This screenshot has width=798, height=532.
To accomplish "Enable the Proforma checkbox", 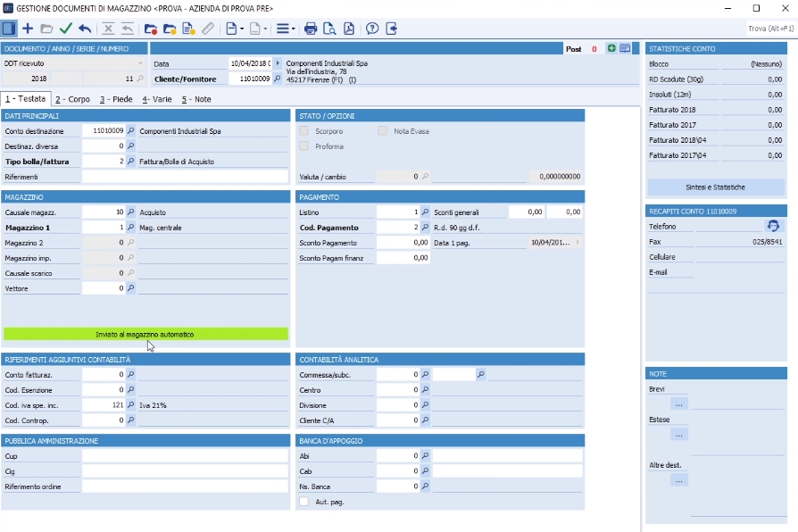I will click(303, 146).
